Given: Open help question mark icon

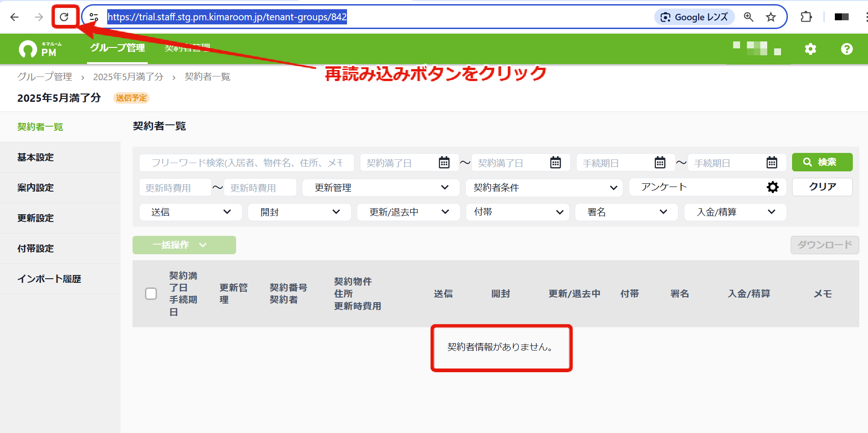Looking at the screenshot, I should coord(847,49).
